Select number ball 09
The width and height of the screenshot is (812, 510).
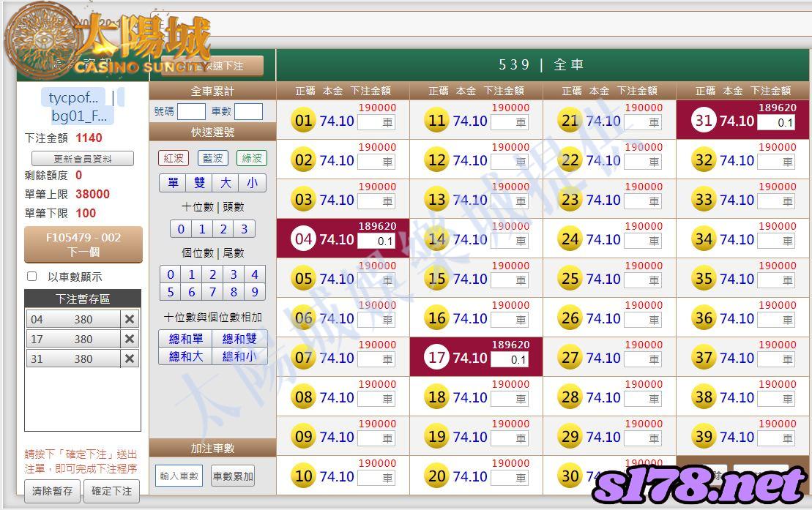(x=303, y=437)
